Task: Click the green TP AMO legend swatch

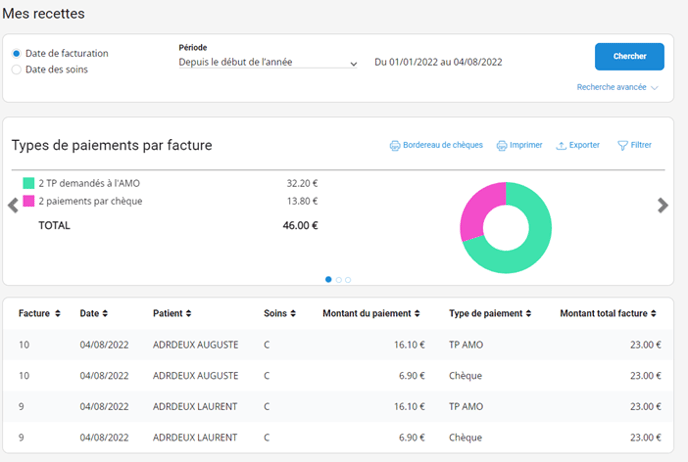Action: tap(29, 184)
